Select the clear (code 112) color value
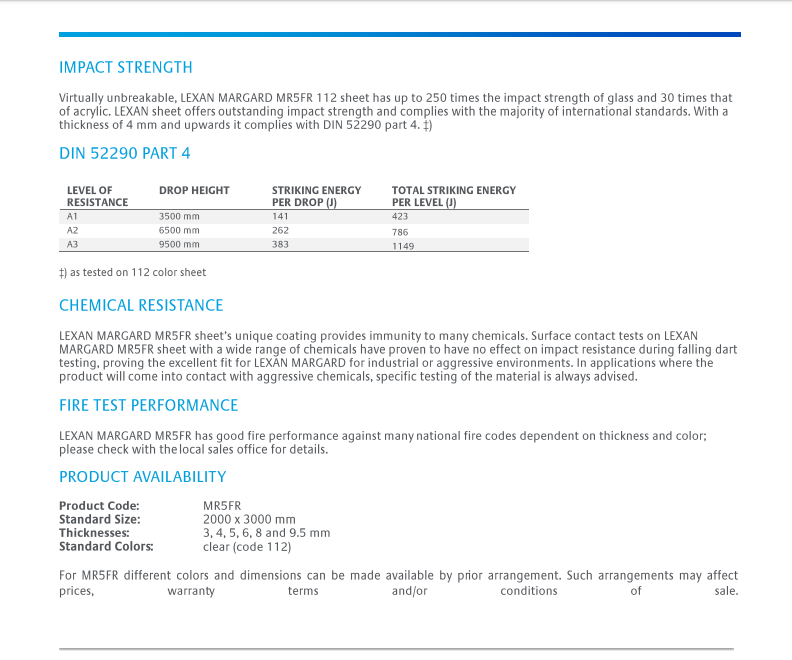The image size is (792, 660). (x=247, y=547)
